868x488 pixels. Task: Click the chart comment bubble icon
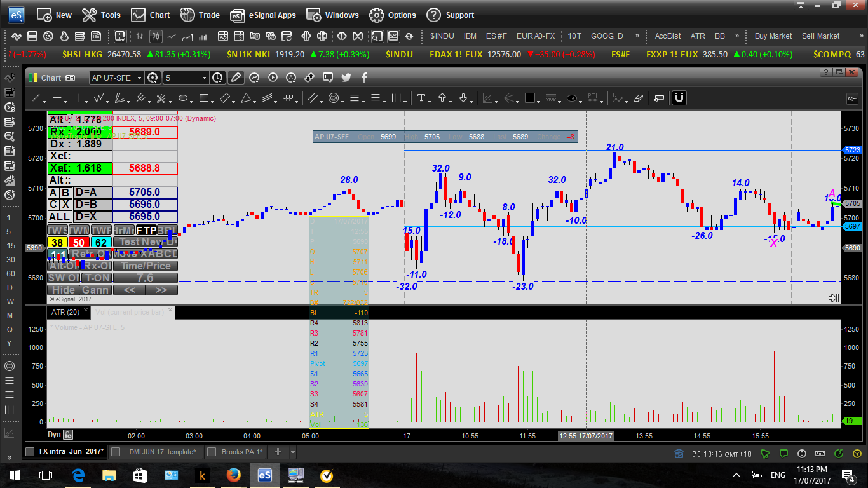pos(328,78)
